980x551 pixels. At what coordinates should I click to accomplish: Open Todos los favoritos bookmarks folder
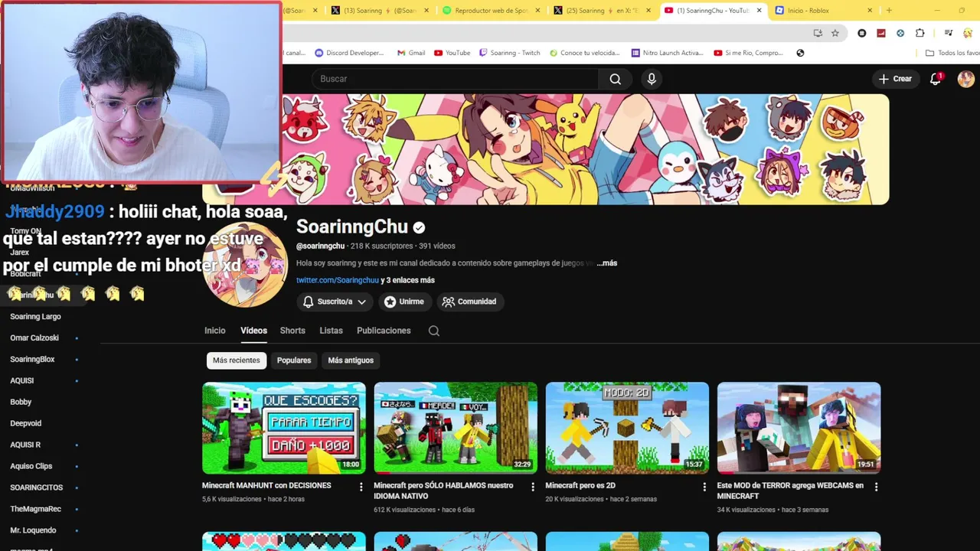click(x=952, y=53)
